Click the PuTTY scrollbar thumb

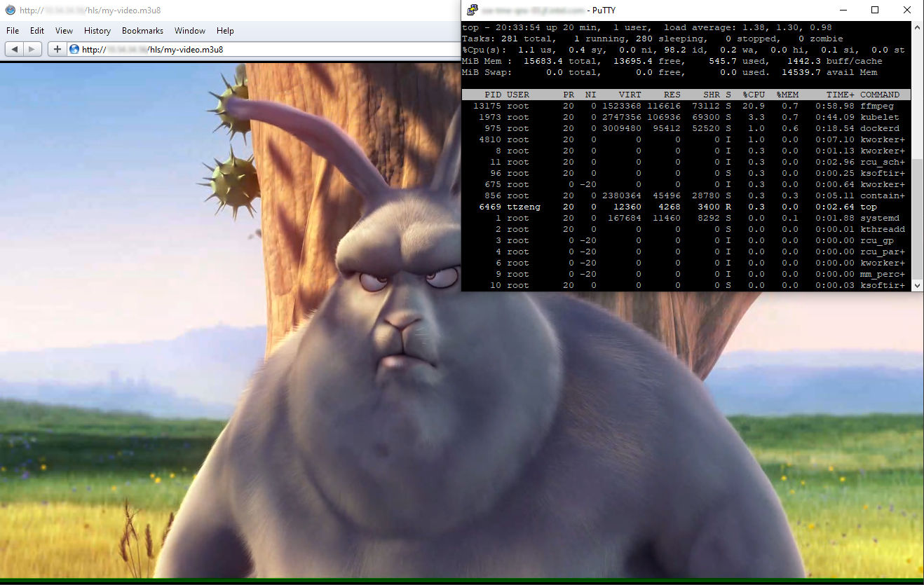(x=917, y=219)
